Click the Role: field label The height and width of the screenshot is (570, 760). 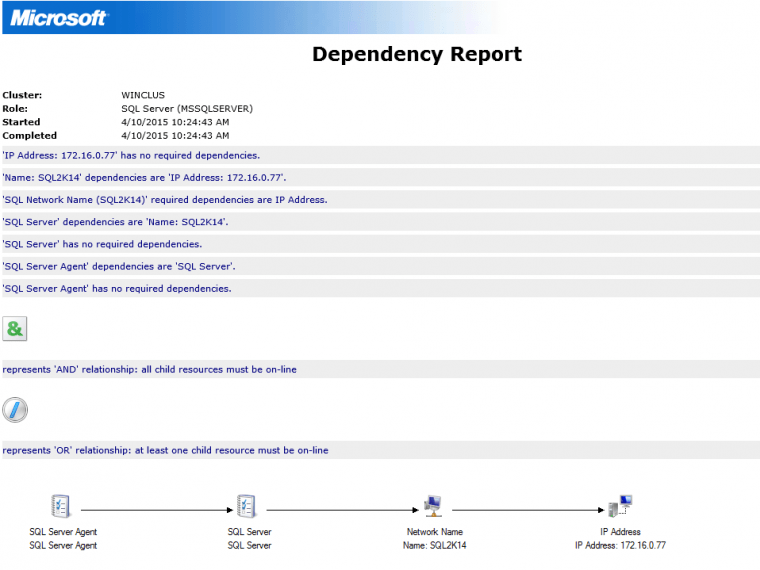[x=15, y=109]
